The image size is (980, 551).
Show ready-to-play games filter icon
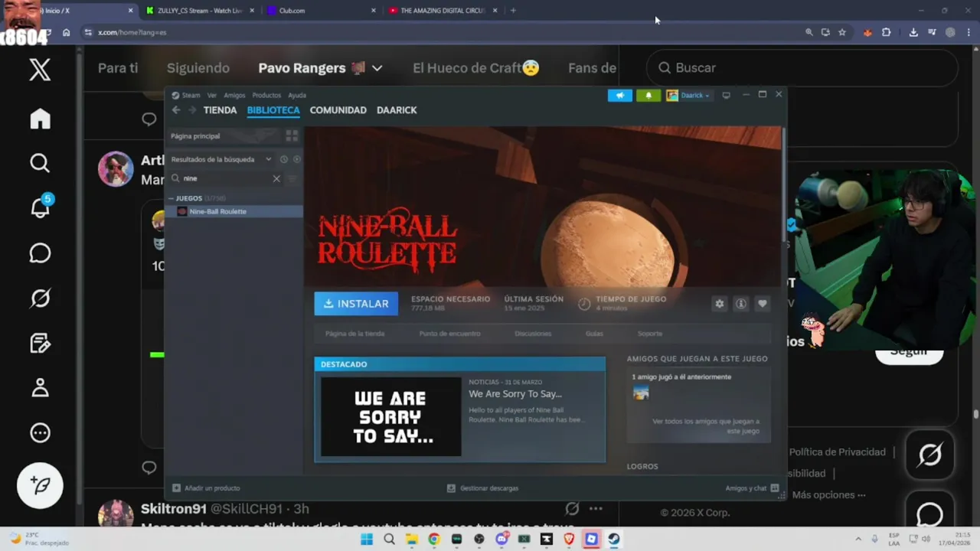click(x=297, y=159)
